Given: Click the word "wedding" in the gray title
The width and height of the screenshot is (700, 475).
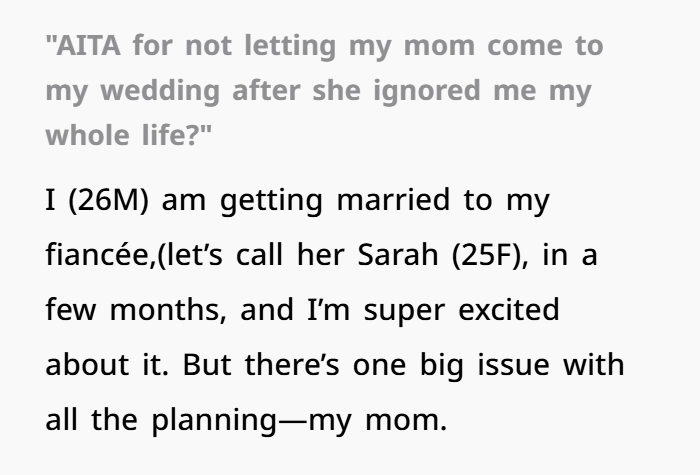Looking at the screenshot, I should [160, 92].
